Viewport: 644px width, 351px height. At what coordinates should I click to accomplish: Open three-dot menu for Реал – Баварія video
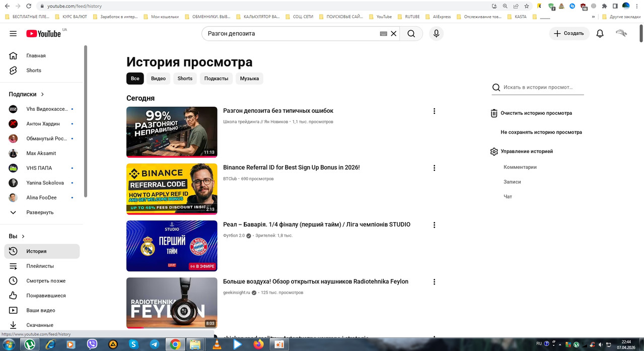point(434,225)
